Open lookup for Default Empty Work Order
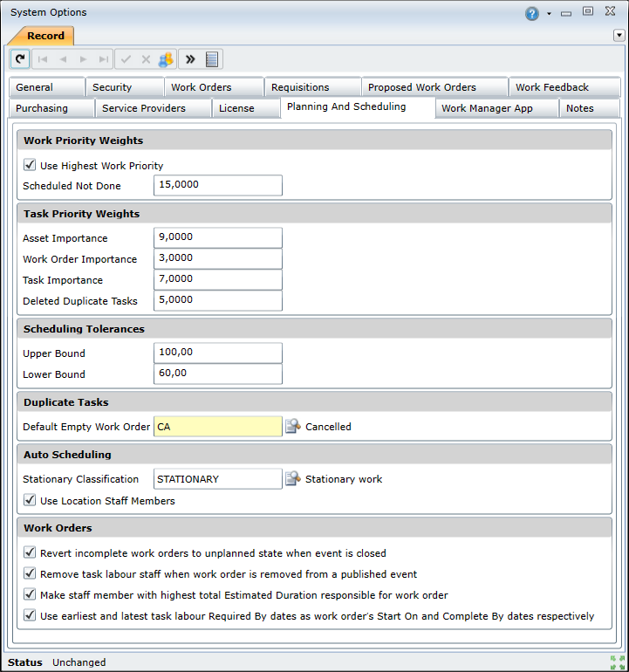The image size is (629, 672). click(x=293, y=427)
